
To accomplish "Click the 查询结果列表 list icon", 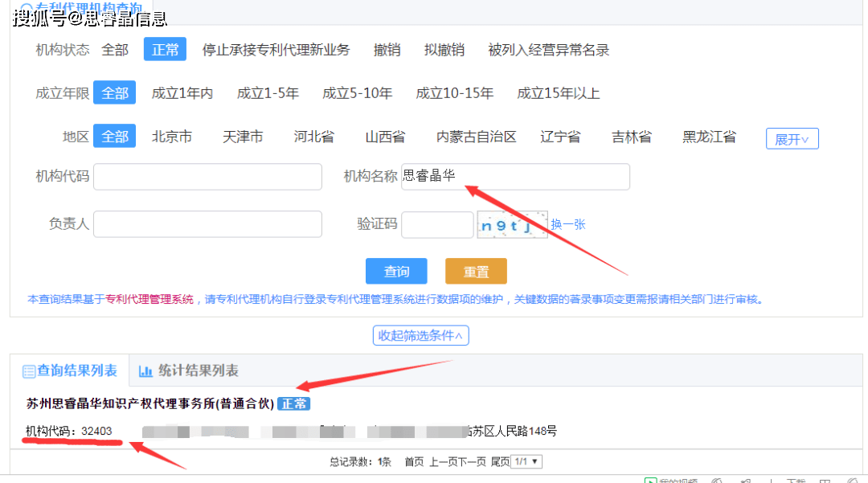I will coord(29,371).
